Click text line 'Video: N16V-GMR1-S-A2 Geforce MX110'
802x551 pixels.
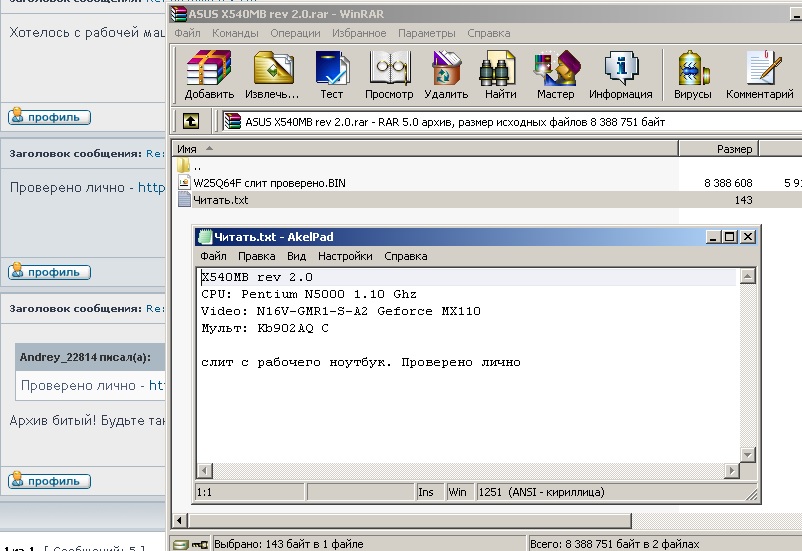point(341,311)
